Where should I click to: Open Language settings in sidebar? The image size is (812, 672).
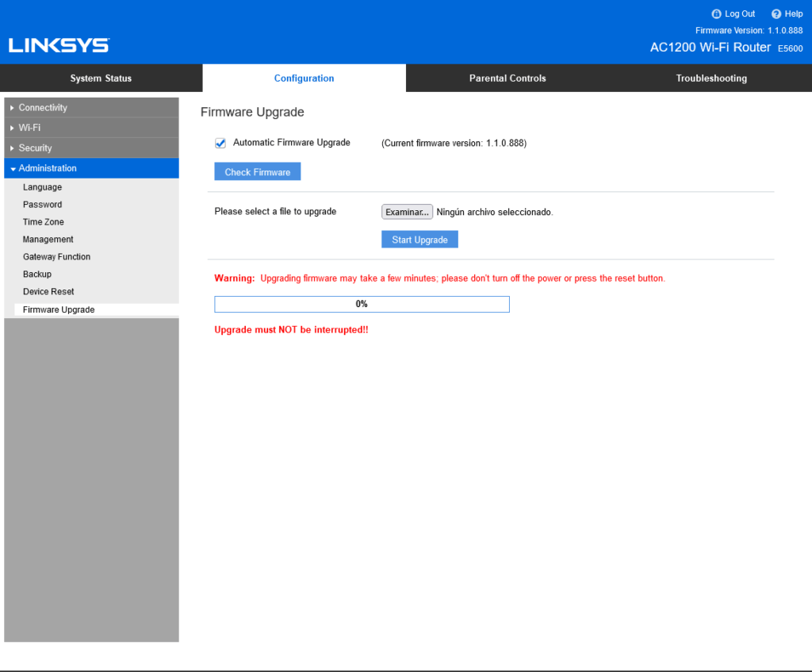pos(43,187)
